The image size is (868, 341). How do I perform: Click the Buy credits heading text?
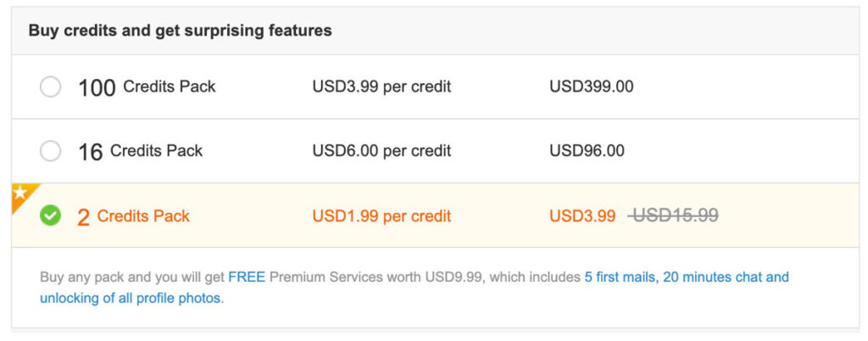point(180,31)
